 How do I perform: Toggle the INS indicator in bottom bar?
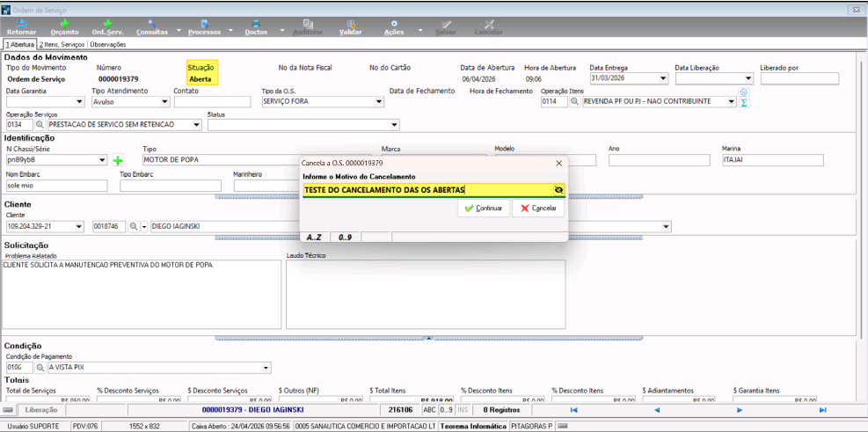[463, 410]
